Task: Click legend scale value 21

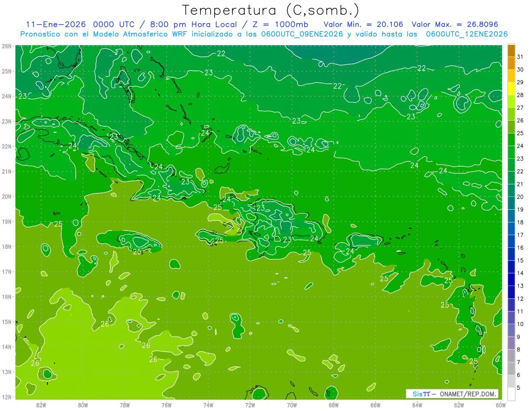Action: point(520,184)
